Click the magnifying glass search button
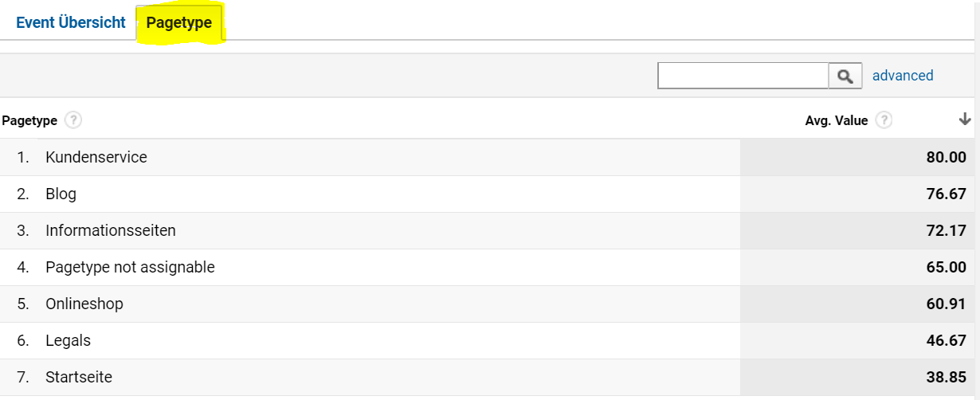This screenshot has height=400, width=980. (845, 76)
